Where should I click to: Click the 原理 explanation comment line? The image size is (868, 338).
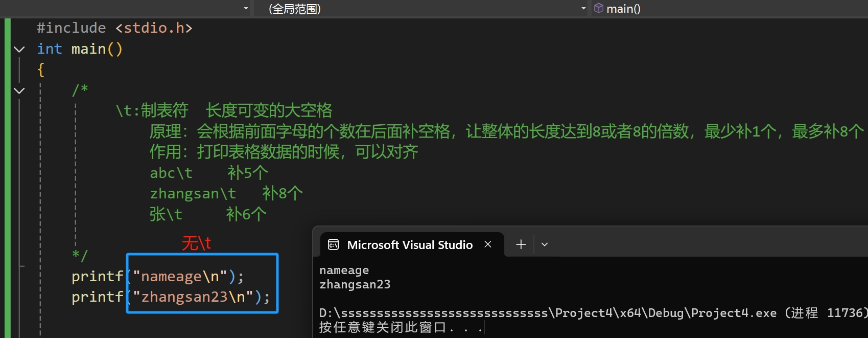click(x=506, y=131)
